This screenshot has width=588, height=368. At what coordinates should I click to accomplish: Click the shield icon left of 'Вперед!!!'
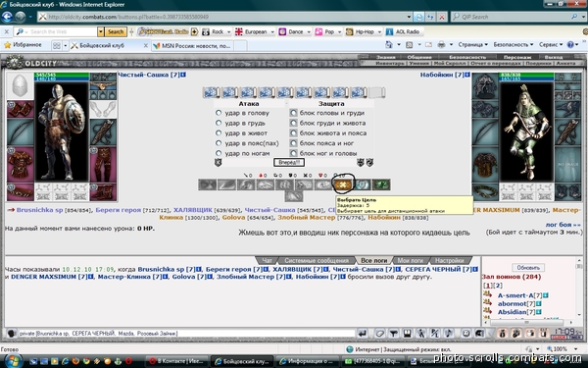tap(219, 162)
